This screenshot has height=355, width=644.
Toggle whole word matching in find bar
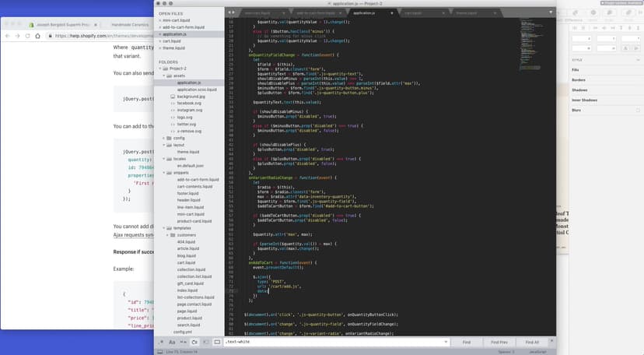tap(182, 342)
